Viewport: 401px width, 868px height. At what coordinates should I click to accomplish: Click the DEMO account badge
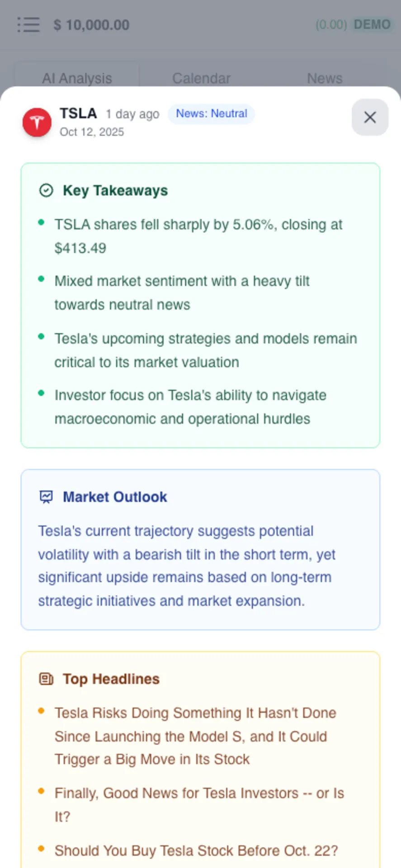click(x=372, y=24)
